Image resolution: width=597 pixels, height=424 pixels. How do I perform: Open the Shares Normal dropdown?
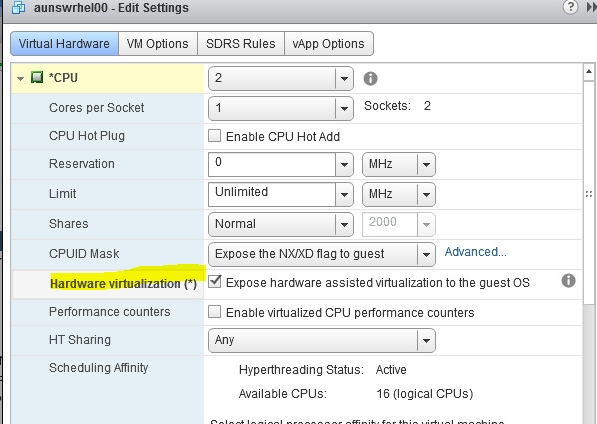click(x=281, y=224)
